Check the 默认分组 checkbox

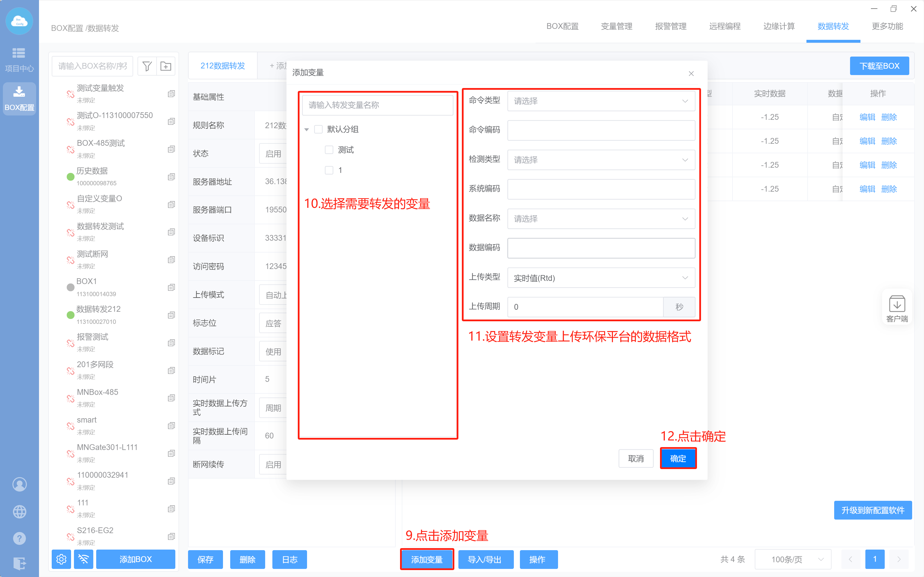tap(318, 129)
